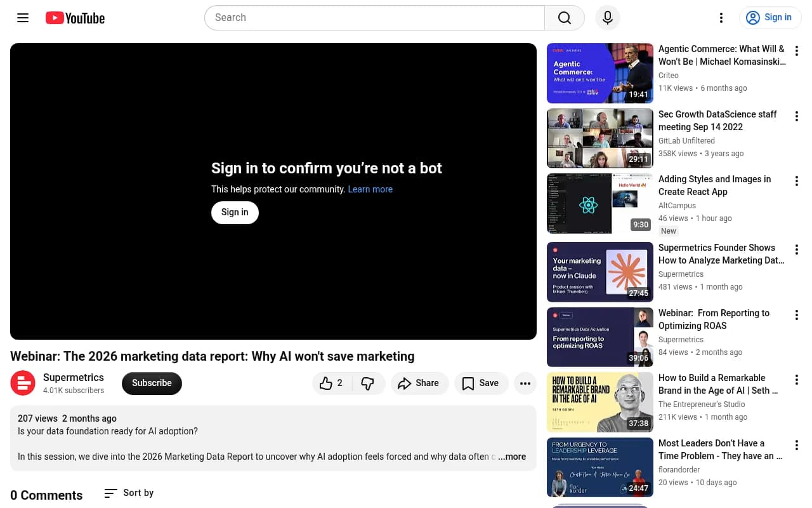812x508 pixels.
Task: Click channel name AltCampus
Action: (x=678, y=206)
